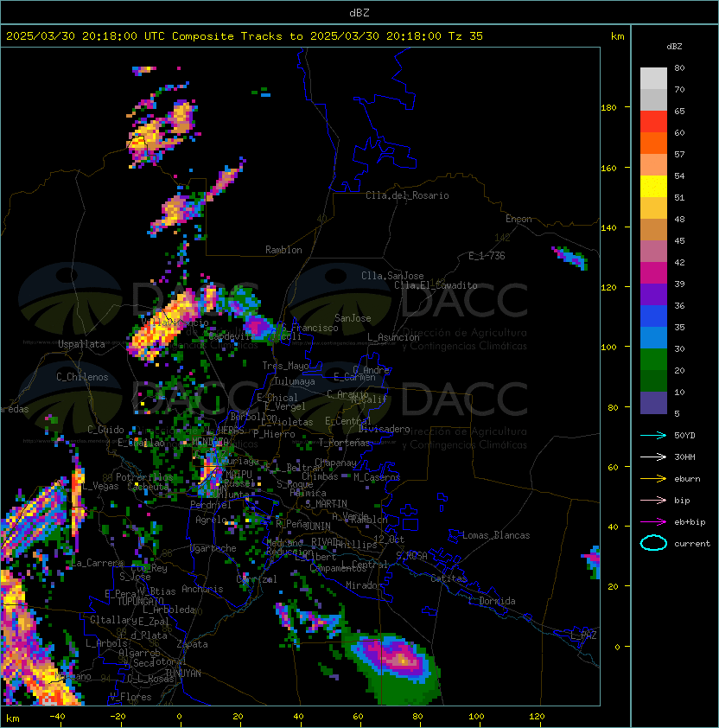The image size is (719, 728).
Task: Click the Carrizal place label
Action: click(257, 579)
